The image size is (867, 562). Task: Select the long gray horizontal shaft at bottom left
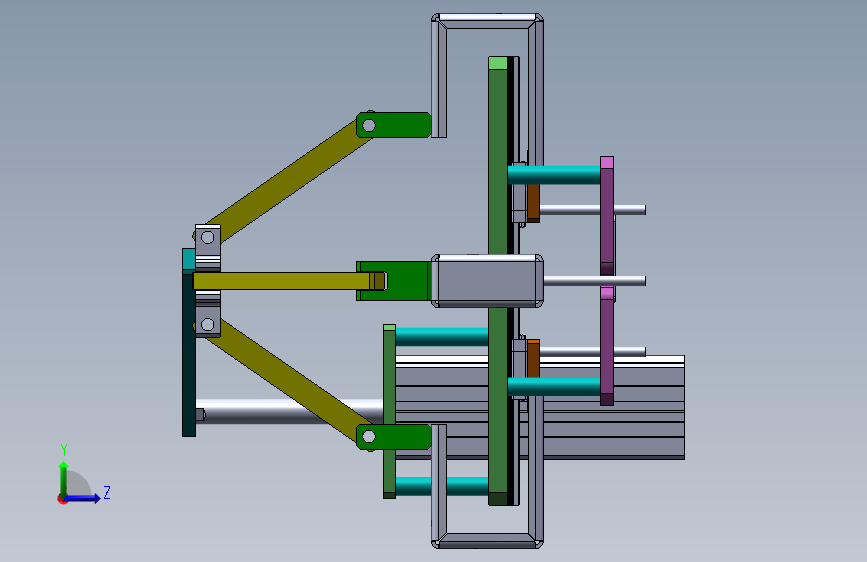(x=289, y=412)
